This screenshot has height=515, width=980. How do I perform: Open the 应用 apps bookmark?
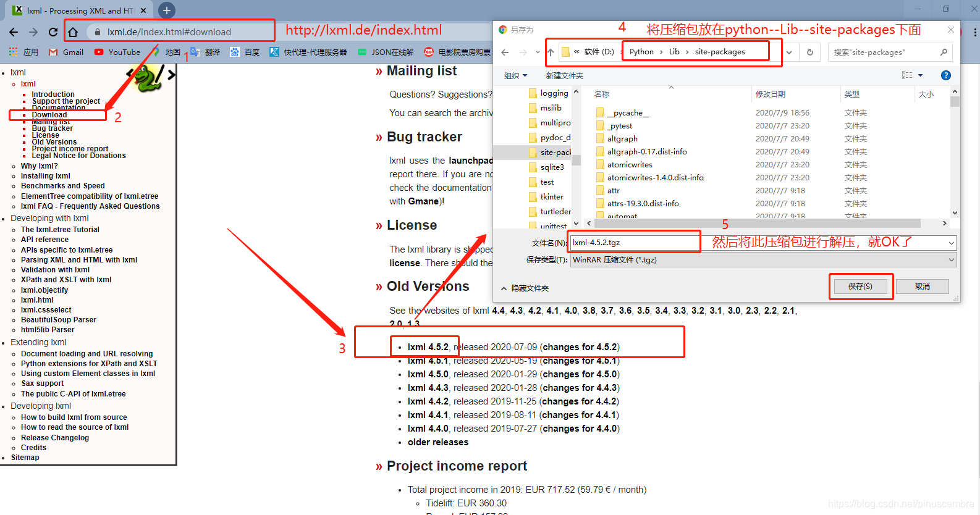(x=23, y=52)
